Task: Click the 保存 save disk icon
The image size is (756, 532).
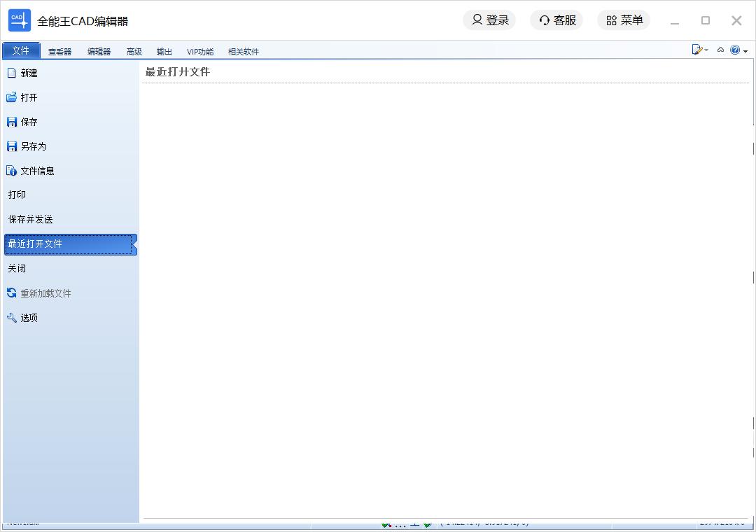Action: [11, 122]
